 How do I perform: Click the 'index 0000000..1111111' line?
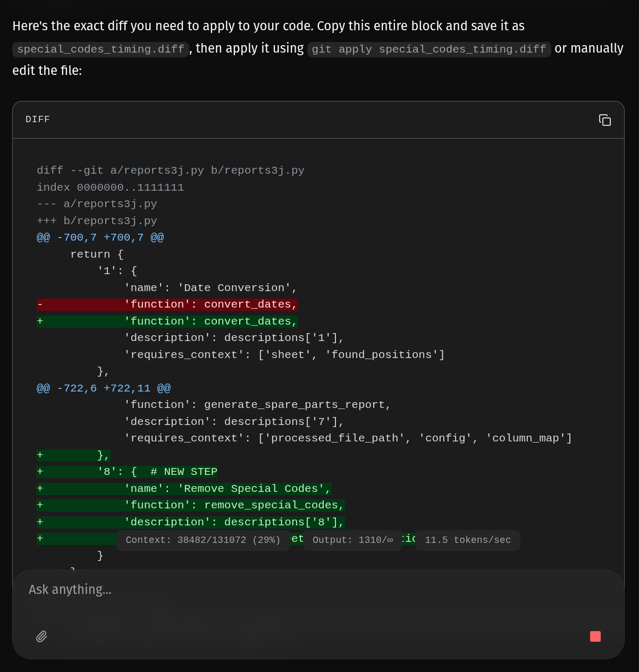(x=110, y=188)
